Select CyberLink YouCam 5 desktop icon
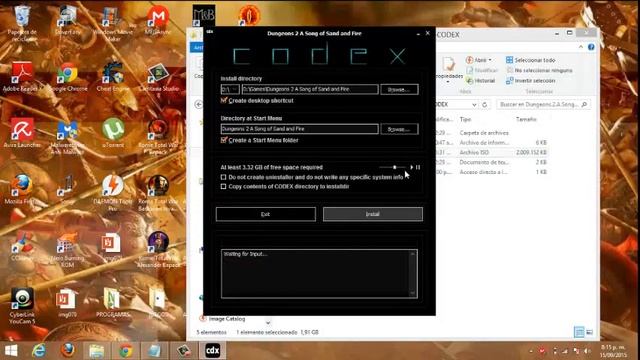 click(22, 306)
